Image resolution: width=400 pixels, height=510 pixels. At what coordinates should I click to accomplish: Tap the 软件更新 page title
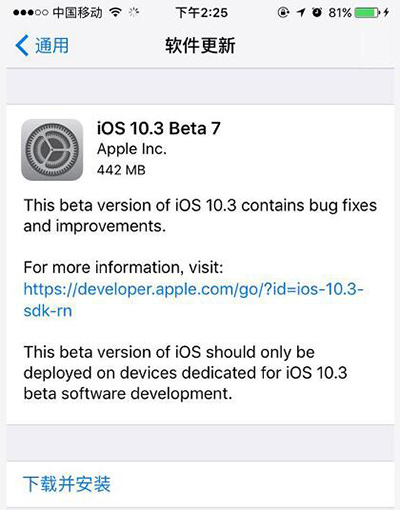click(200, 46)
